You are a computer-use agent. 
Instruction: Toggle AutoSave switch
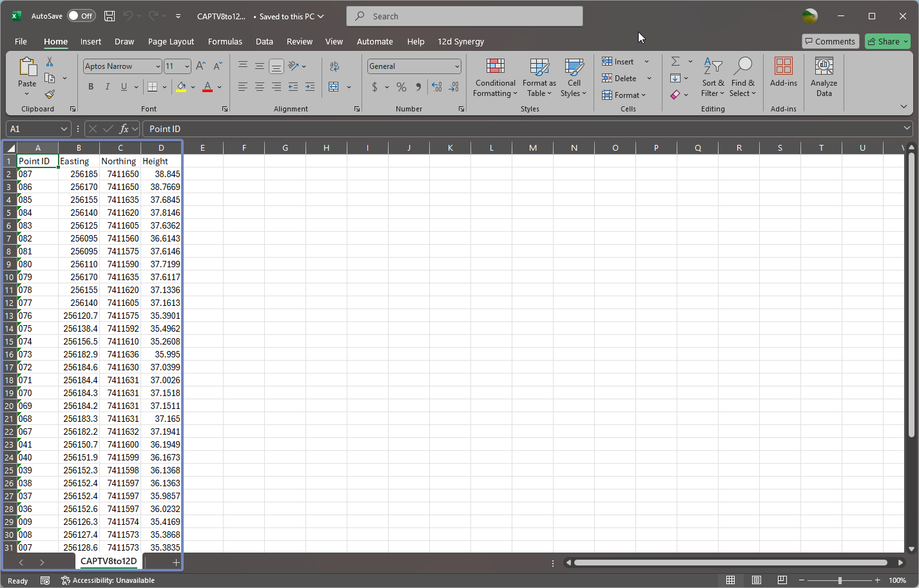click(82, 16)
